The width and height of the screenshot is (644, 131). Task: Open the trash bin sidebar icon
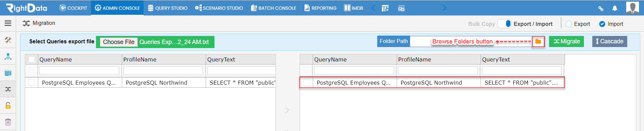(8, 122)
